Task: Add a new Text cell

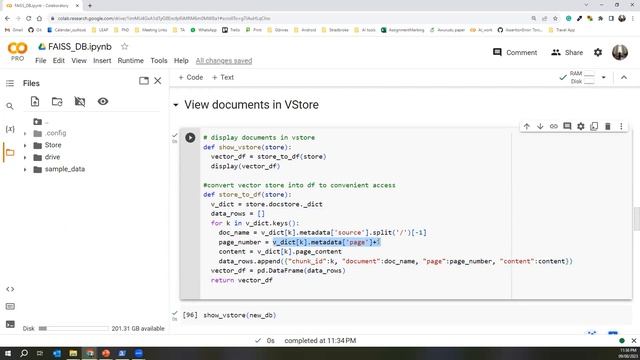Action: (223, 77)
